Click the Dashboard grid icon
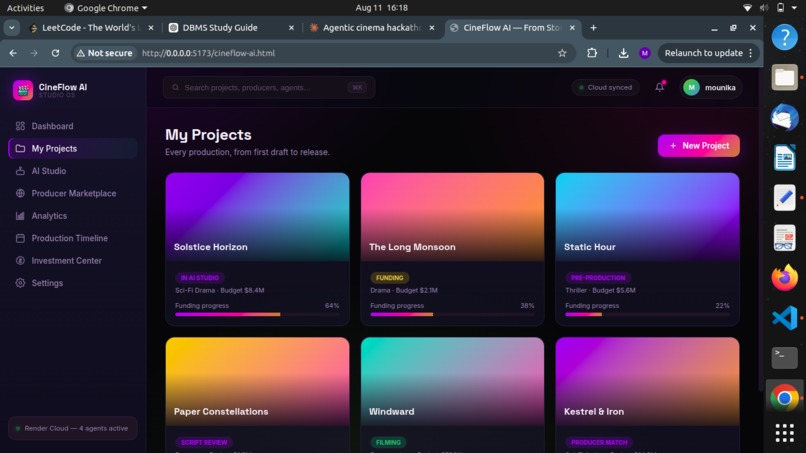The width and height of the screenshot is (806, 453). point(20,126)
